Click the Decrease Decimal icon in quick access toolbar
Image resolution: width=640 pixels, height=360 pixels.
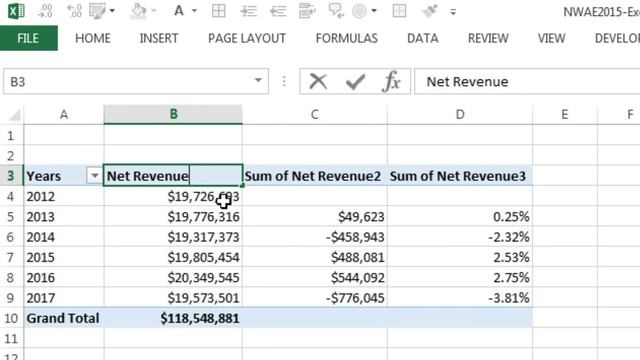tap(45, 11)
